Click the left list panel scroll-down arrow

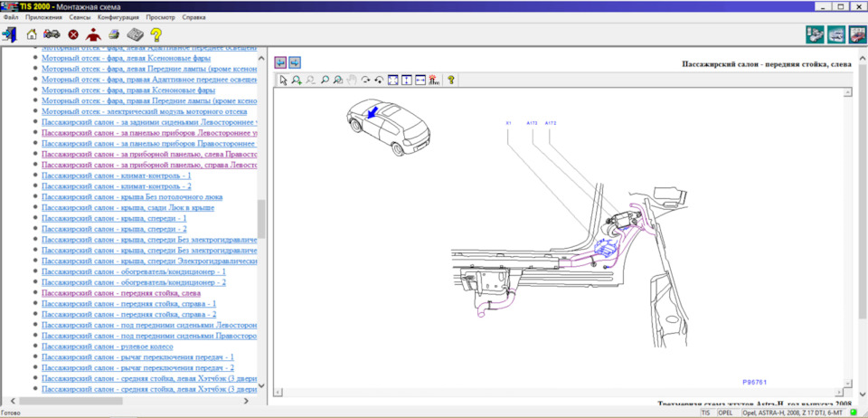tap(261, 386)
